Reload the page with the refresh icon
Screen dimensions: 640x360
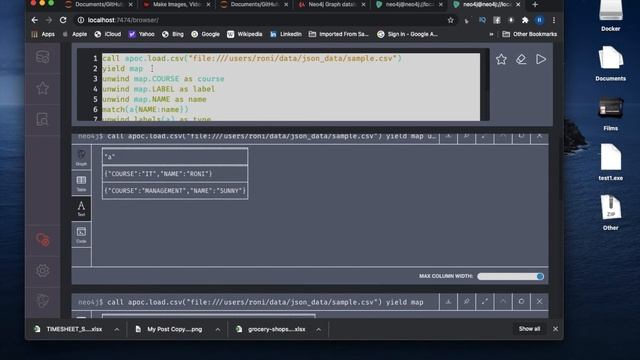tap(63, 20)
